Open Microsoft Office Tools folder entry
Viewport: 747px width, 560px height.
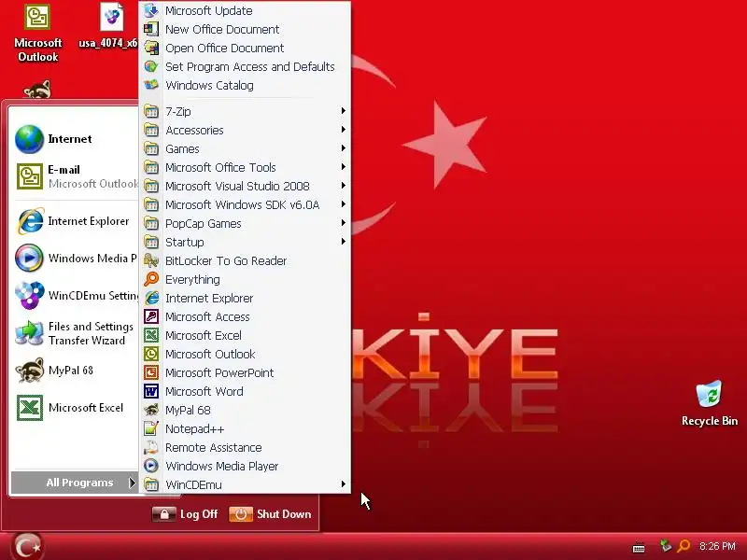click(x=246, y=167)
